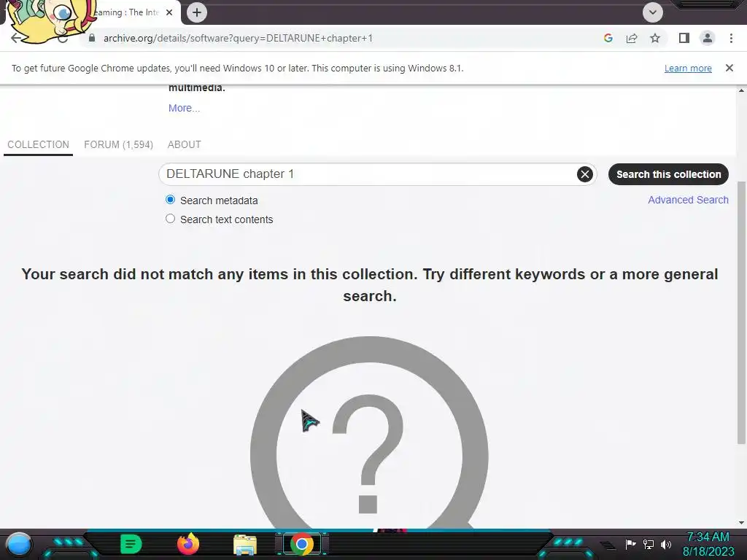747x560 pixels.
Task: Open Action Center flag icon
Action: coord(631,544)
